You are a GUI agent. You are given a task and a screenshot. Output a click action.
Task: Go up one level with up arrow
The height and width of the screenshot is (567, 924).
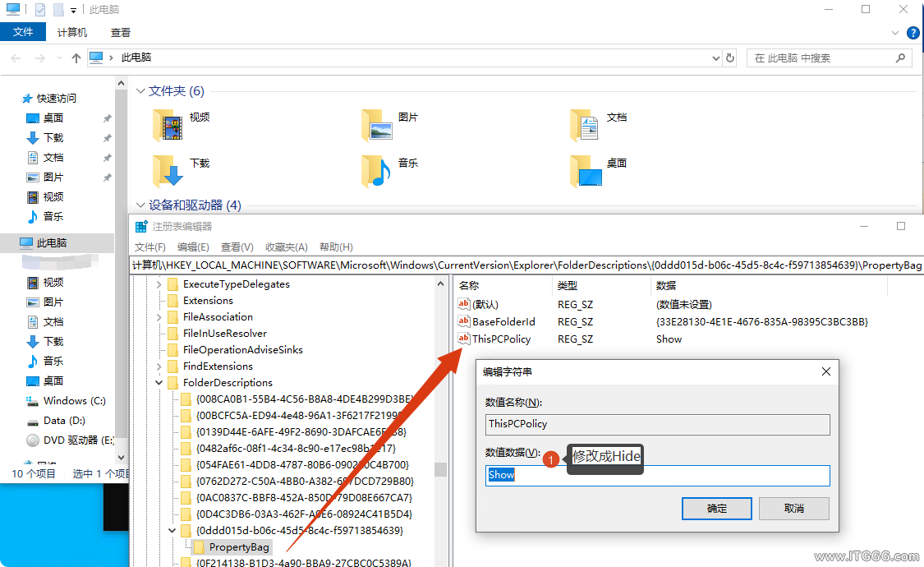pos(76,58)
